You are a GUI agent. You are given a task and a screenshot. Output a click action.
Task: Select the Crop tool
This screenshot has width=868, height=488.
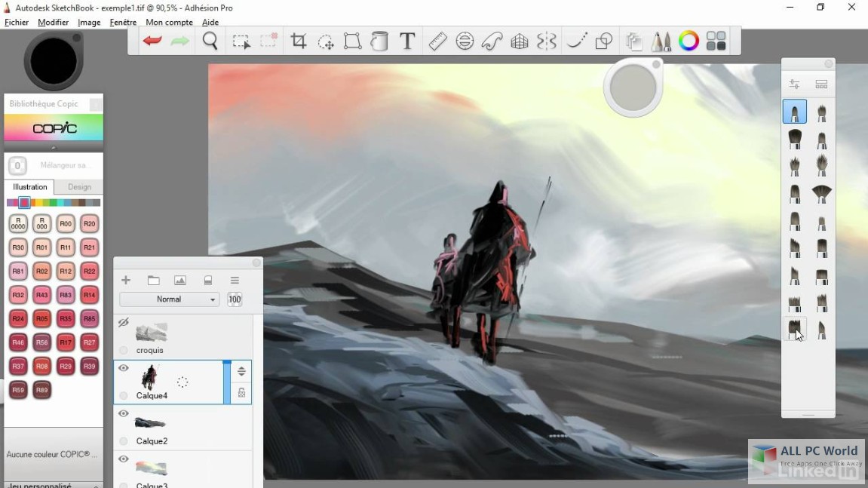(x=299, y=41)
